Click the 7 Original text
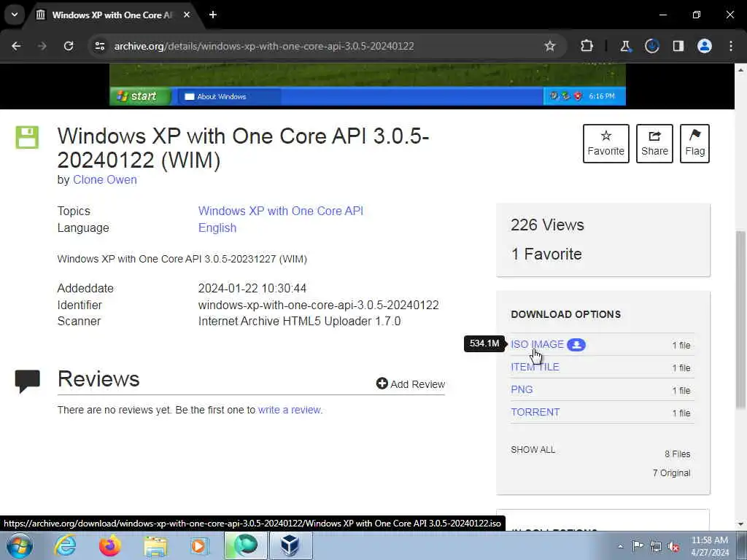Screen dimensions: 747x560 tap(671, 472)
